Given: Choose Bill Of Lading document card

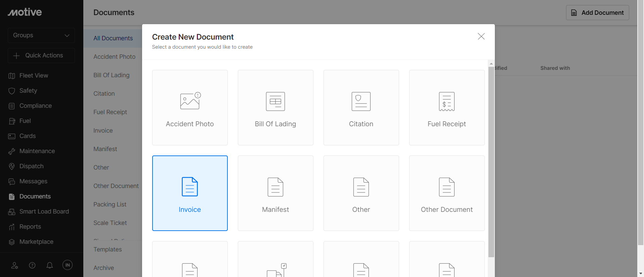Looking at the screenshot, I should coord(275,107).
